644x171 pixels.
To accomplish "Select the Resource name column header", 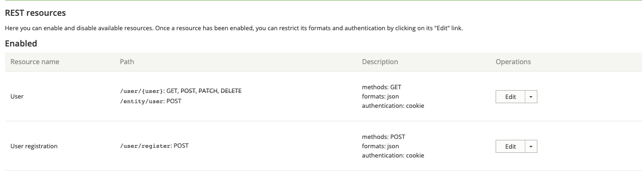I will [x=35, y=62].
